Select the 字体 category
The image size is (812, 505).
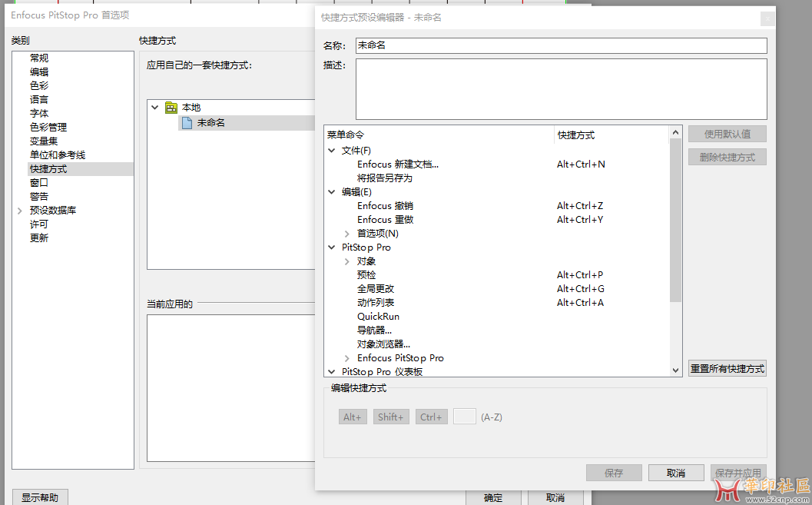click(x=39, y=114)
